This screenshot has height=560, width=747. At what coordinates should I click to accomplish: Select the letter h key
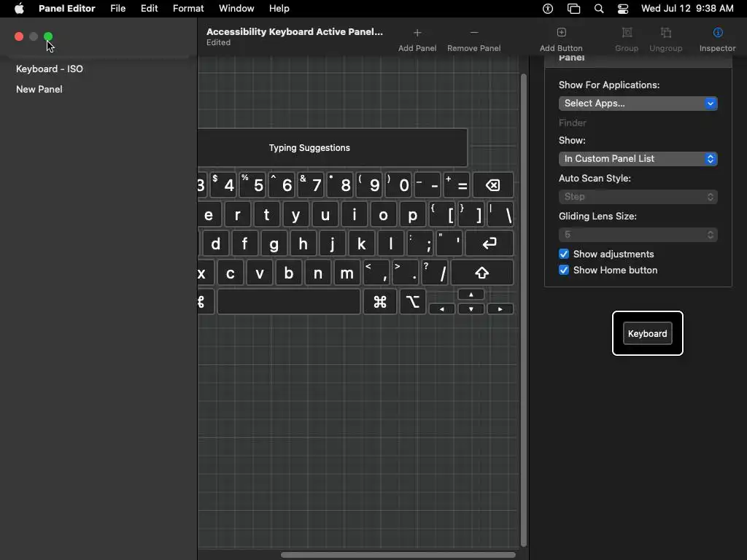(x=303, y=244)
